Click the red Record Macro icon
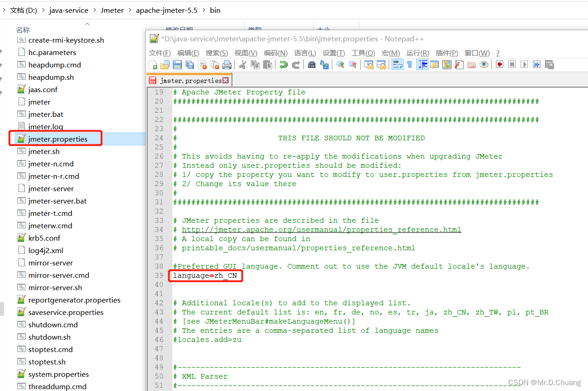This screenshot has height=391, width=588. coord(500,65)
